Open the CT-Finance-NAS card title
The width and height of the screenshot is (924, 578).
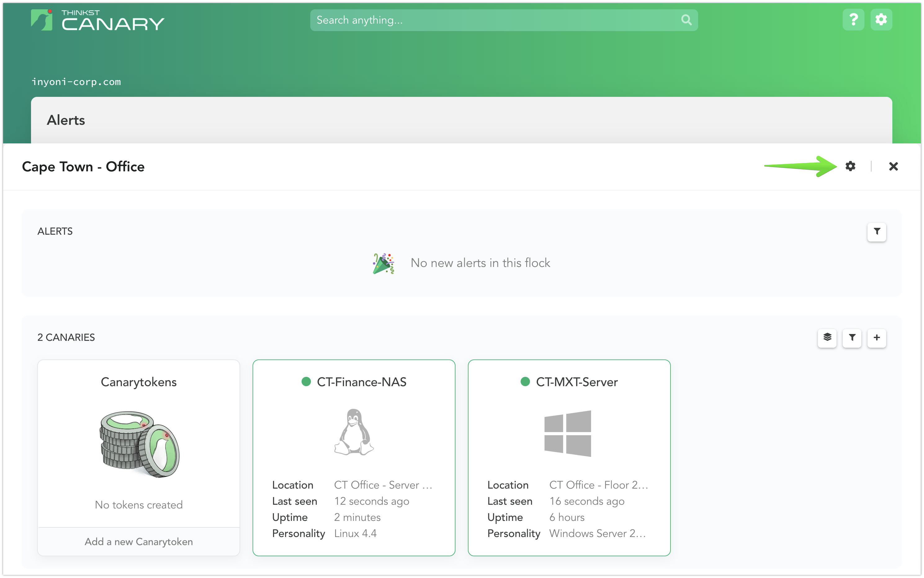(x=361, y=382)
